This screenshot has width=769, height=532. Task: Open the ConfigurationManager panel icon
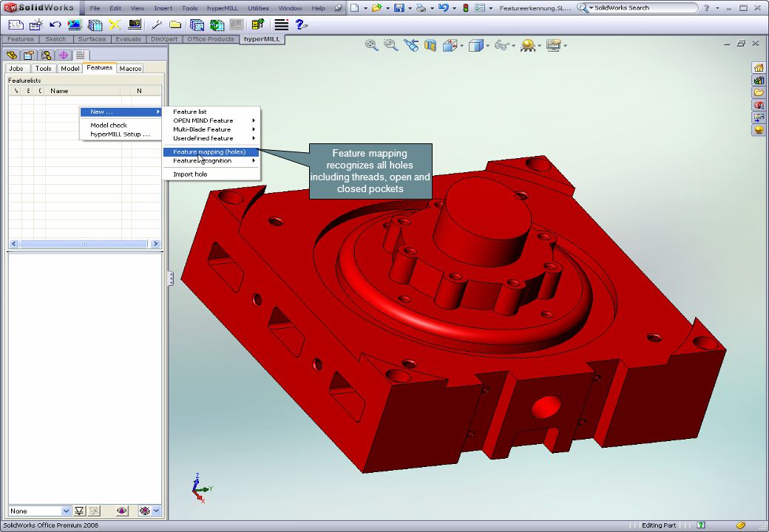coord(46,55)
